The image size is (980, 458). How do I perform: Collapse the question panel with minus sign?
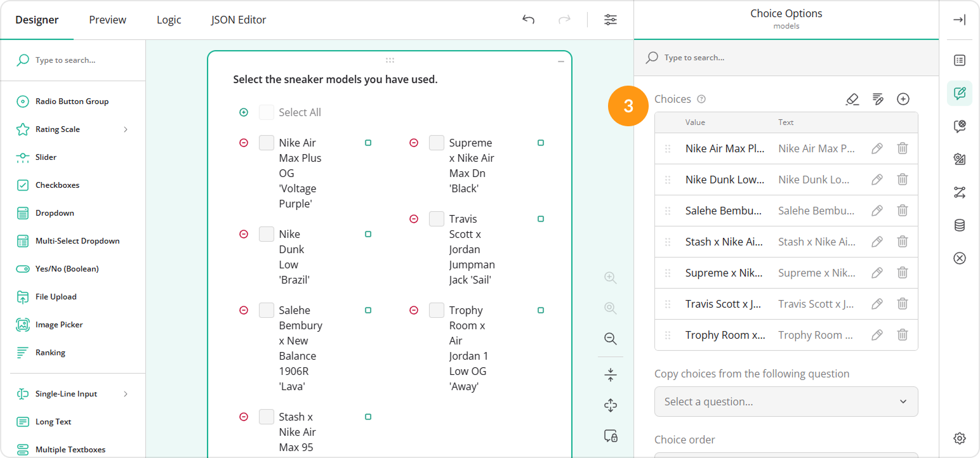point(561,62)
